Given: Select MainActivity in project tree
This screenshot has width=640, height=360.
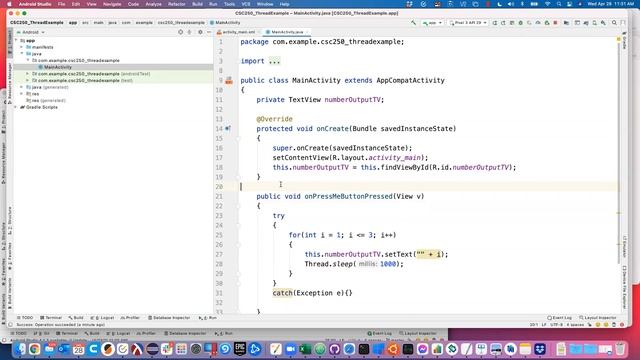Looking at the screenshot, I should [x=58, y=67].
